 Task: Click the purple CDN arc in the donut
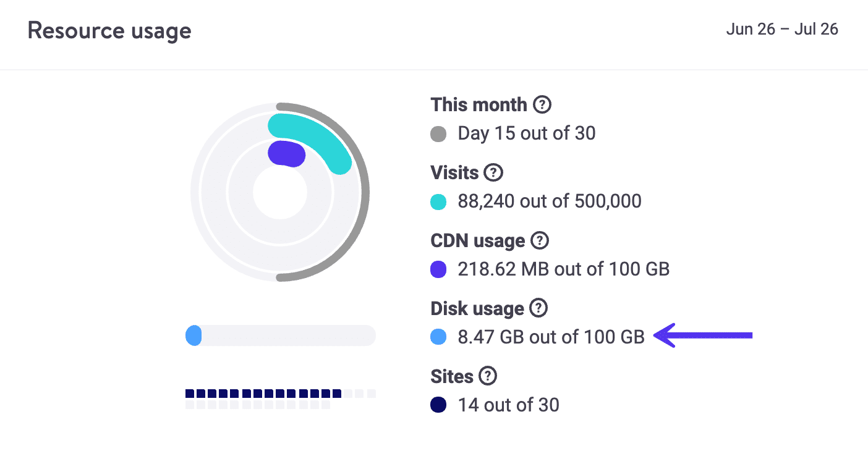pos(286,153)
